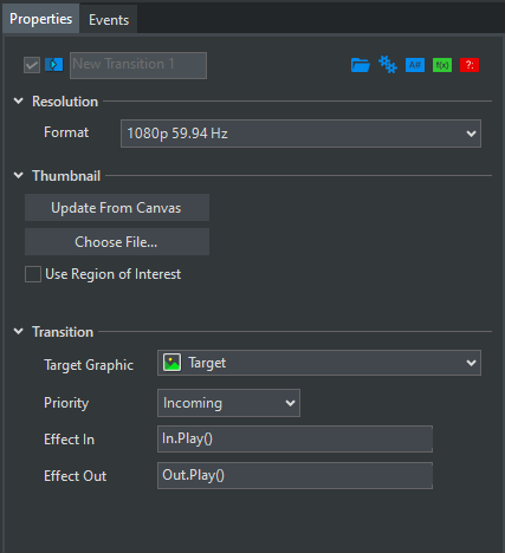The image size is (506, 554).
Task: Collapse the Thumbnail section
Action: pyautogui.click(x=18, y=176)
